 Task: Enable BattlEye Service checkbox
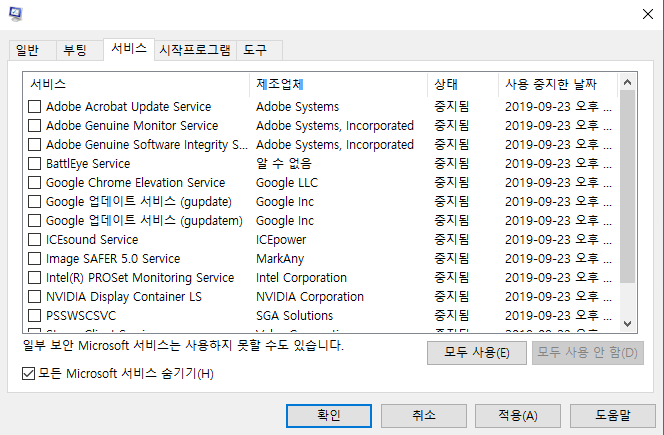(x=34, y=163)
